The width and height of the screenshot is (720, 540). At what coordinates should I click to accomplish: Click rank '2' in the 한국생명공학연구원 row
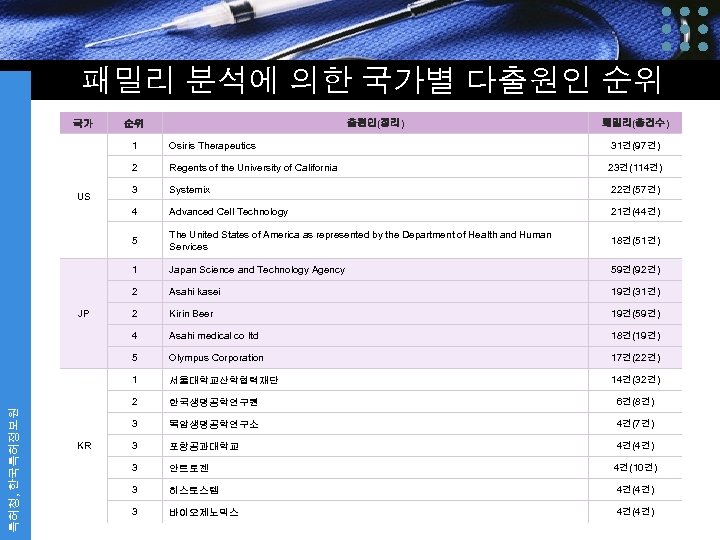[x=135, y=402]
